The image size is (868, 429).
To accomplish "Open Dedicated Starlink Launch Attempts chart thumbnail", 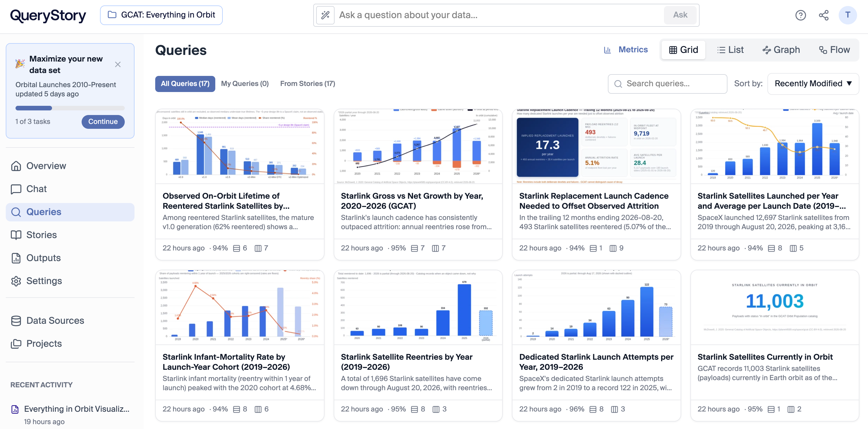I will [x=596, y=307].
